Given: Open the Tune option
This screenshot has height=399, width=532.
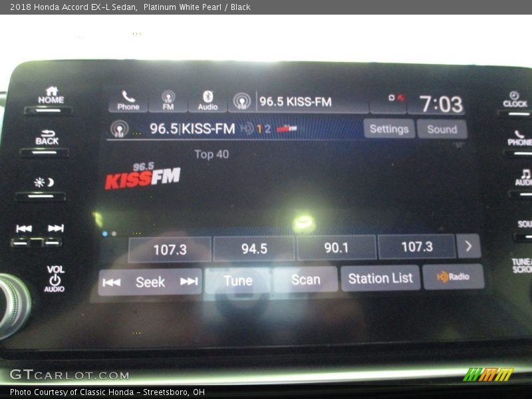Looking at the screenshot, I should coord(238,281).
